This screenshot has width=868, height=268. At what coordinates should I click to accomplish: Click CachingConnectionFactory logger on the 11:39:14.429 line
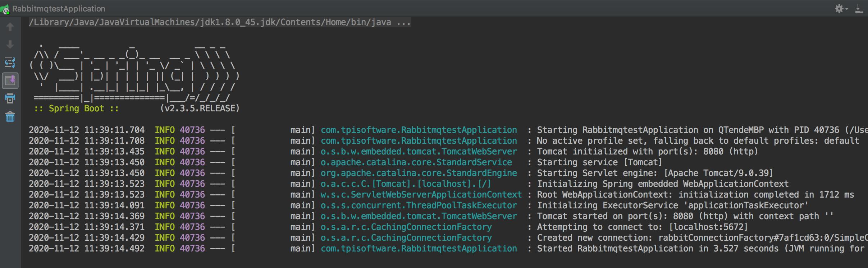point(406,238)
